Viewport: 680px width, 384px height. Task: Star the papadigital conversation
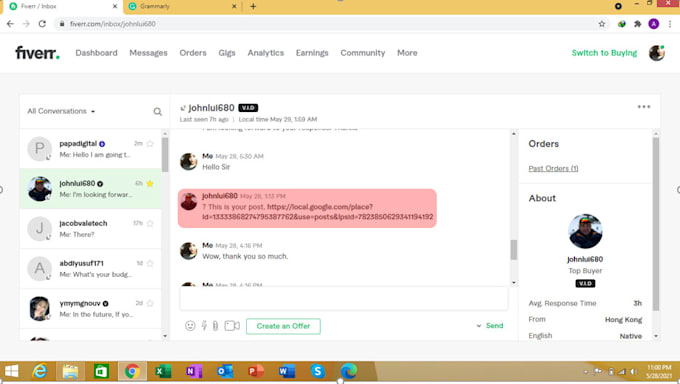point(150,144)
